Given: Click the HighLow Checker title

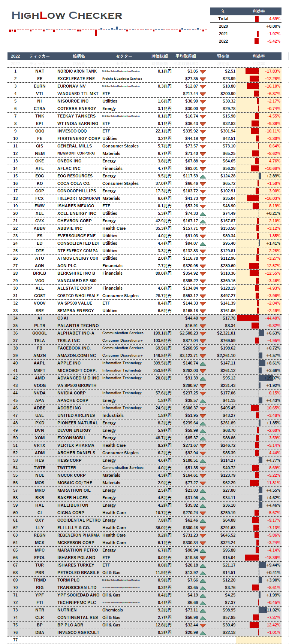Looking at the screenshot, I should (67, 15).
